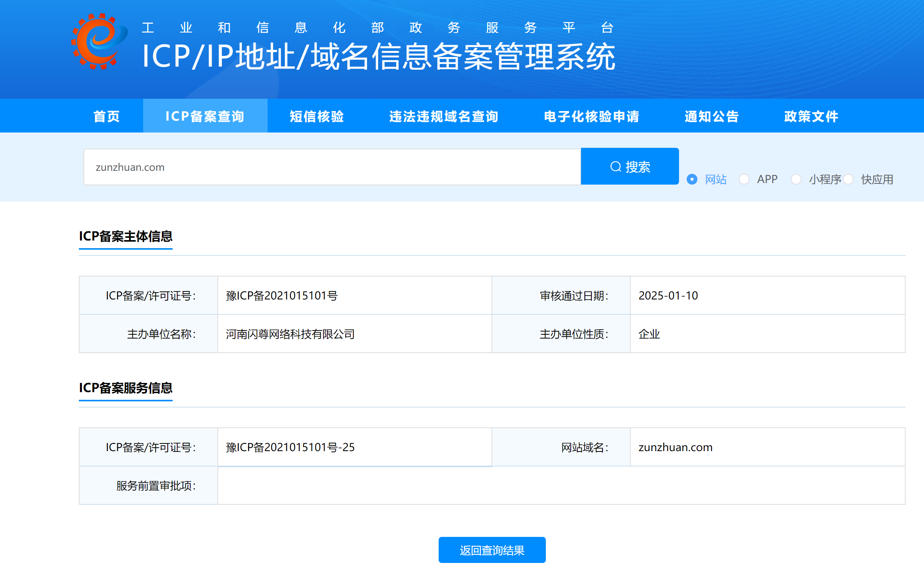The height and width of the screenshot is (566, 924).
Task: Switch to ICP备案查询 tab
Action: (x=205, y=116)
